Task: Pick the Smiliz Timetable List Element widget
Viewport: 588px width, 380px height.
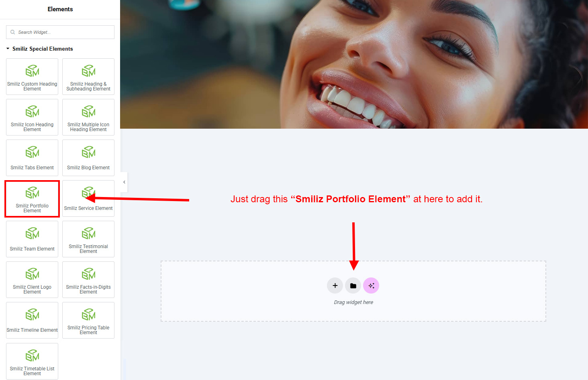Action: [x=32, y=361]
